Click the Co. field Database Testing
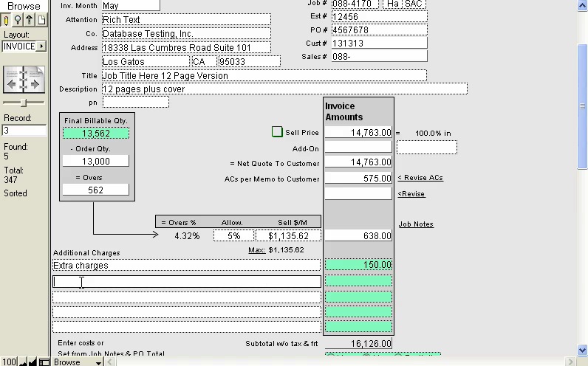The width and height of the screenshot is (588, 366). (x=186, y=34)
